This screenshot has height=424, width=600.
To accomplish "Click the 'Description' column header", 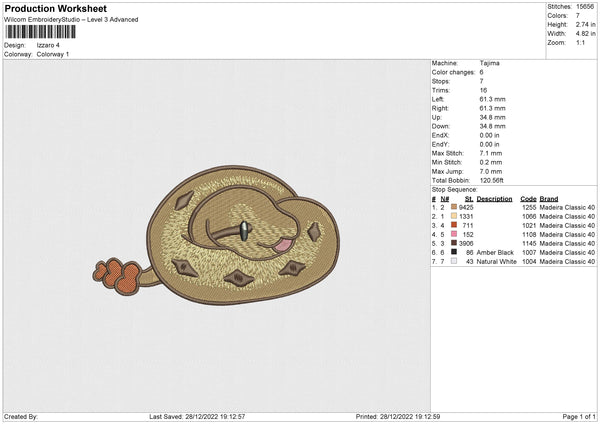I will tap(494, 199).
